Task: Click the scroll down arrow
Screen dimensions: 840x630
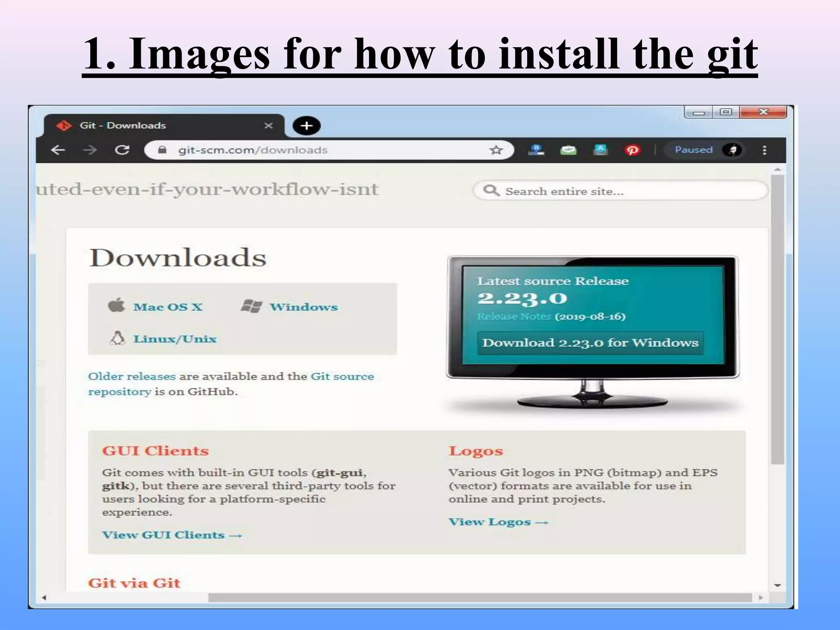Action: coord(777,585)
